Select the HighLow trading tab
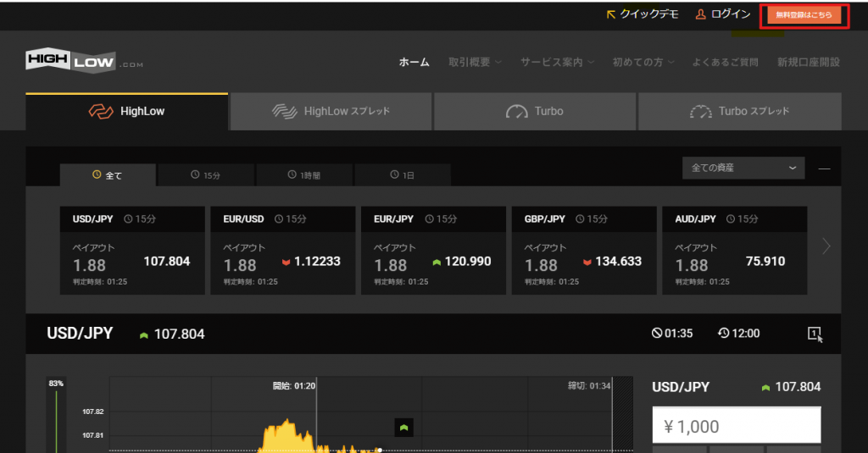 pos(127,112)
